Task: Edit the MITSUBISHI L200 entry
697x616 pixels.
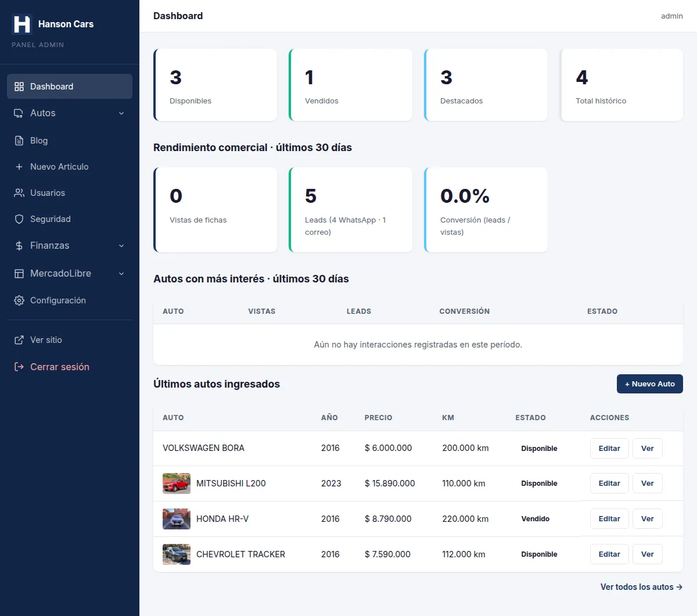Action: pyautogui.click(x=609, y=484)
